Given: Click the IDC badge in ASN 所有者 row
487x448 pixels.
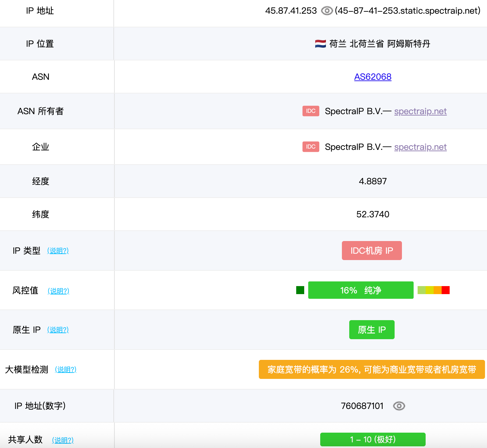Looking at the screenshot, I should click(x=311, y=111).
